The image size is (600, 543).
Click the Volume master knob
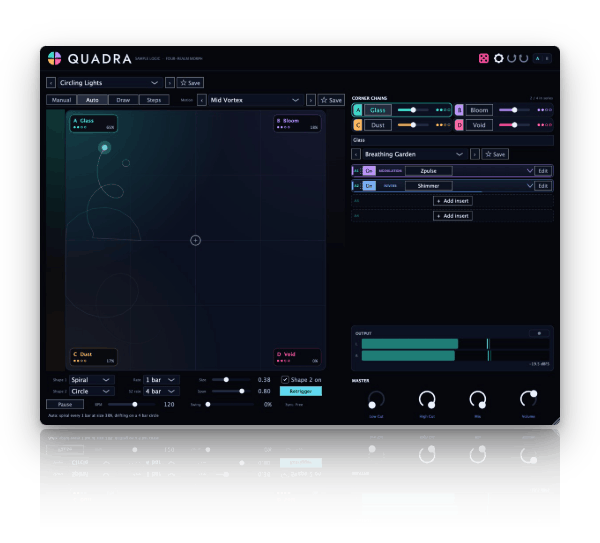[x=528, y=399]
